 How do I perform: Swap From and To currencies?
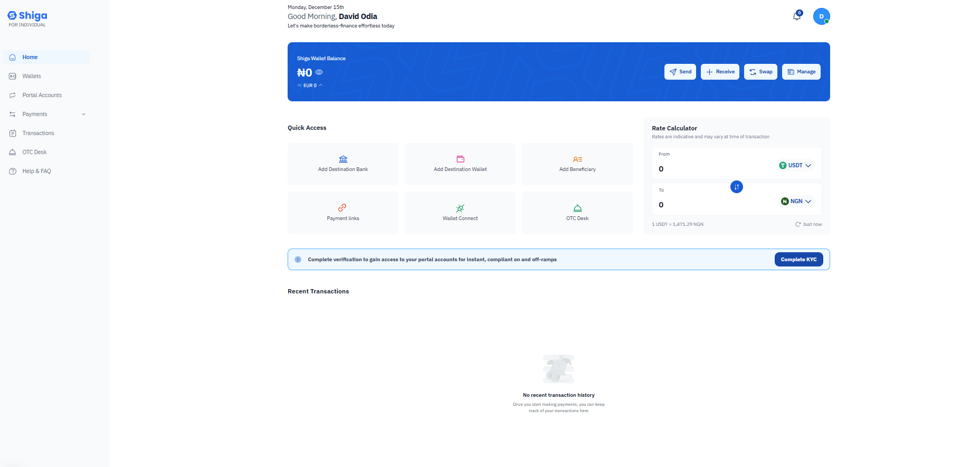click(x=737, y=187)
